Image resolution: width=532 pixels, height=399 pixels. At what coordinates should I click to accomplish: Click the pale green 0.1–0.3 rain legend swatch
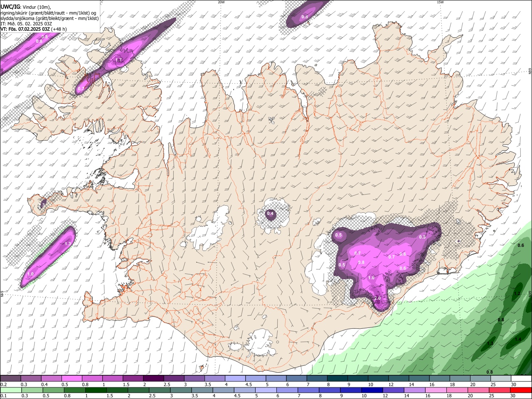[10, 390]
